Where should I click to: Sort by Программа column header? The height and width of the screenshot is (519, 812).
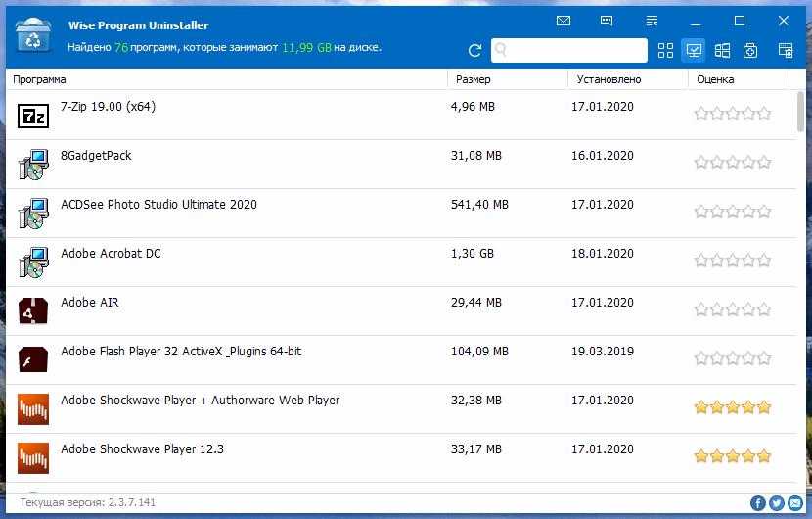[x=39, y=79]
